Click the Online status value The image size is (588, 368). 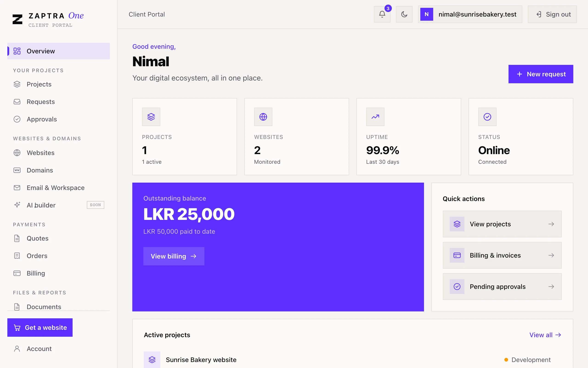494,150
